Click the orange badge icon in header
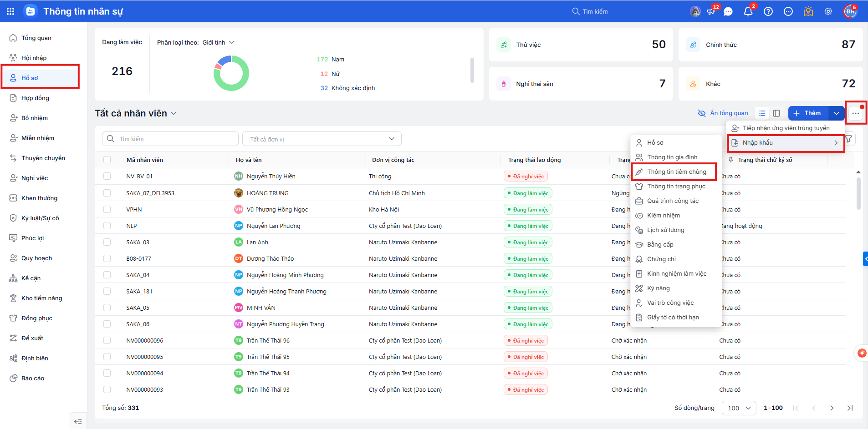This screenshot has width=868, height=429. pyautogui.click(x=808, y=11)
